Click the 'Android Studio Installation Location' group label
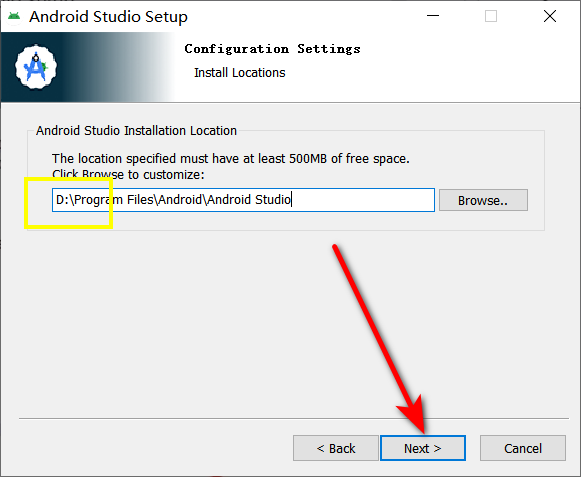The height and width of the screenshot is (477, 581). pyautogui.click(x=136, y=131)
